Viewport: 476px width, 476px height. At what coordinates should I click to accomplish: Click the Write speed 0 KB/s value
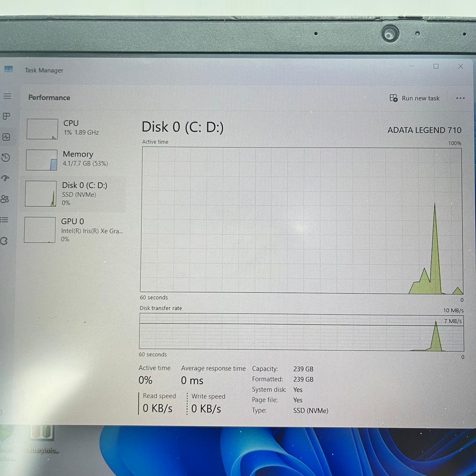pyautogui.click(x=206, y=409)
